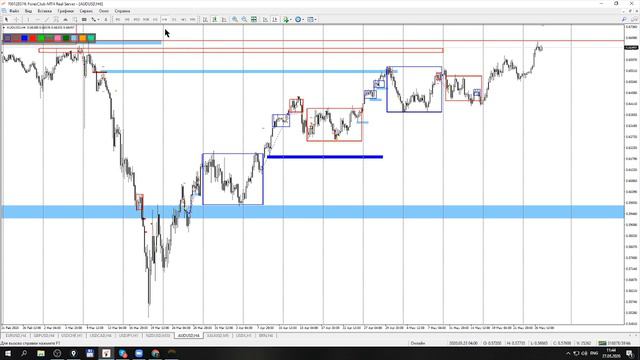The image size is (640, 360).
Task: Tile chart windows with grid icon
Action: pyautogui.click(x=254, y=19)
